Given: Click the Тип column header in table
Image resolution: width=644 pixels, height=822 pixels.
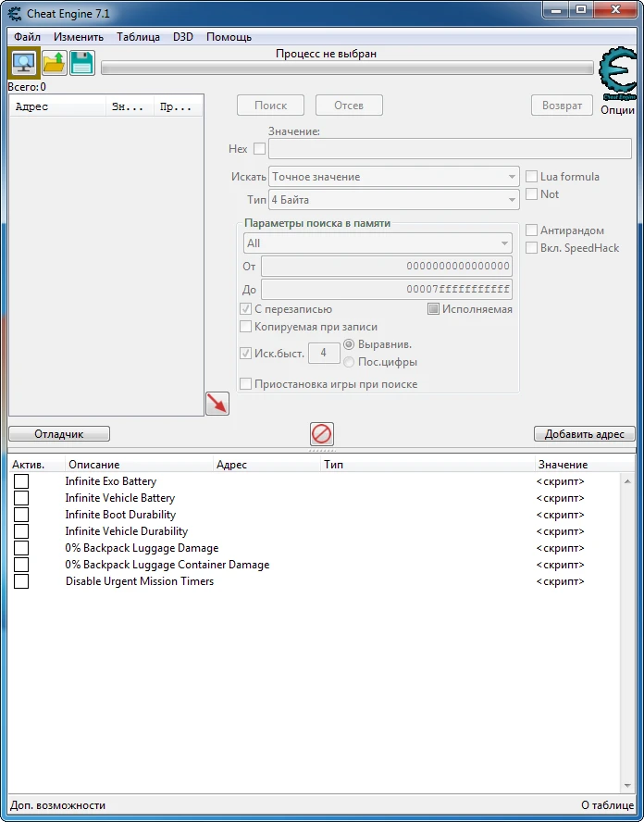Looking at the screenshot, I should pyautogui.click(x=426, y=465).
